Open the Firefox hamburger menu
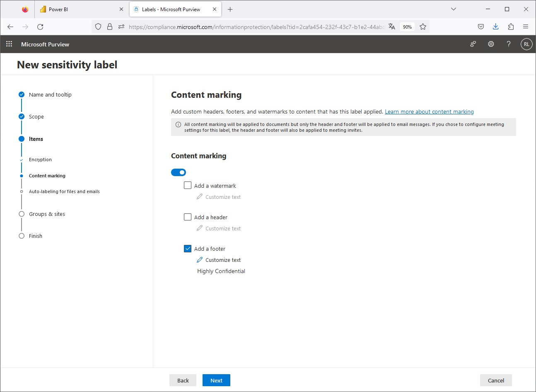 point(526,27)
